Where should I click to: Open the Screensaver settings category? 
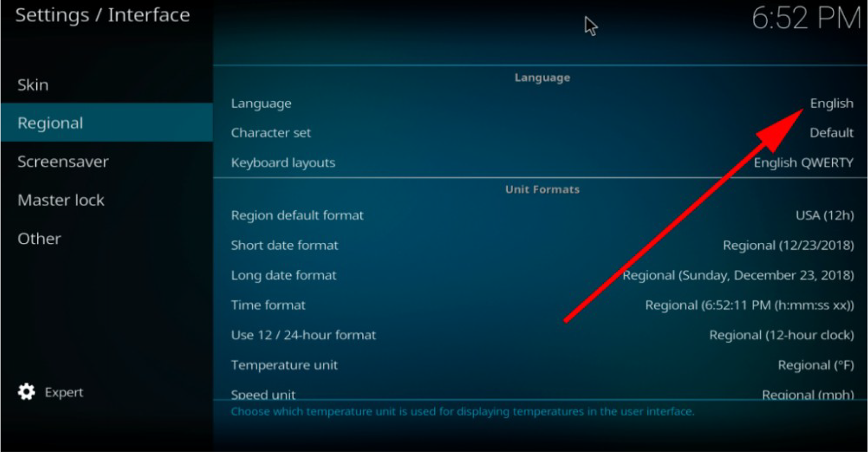click(x=106, y=161)
